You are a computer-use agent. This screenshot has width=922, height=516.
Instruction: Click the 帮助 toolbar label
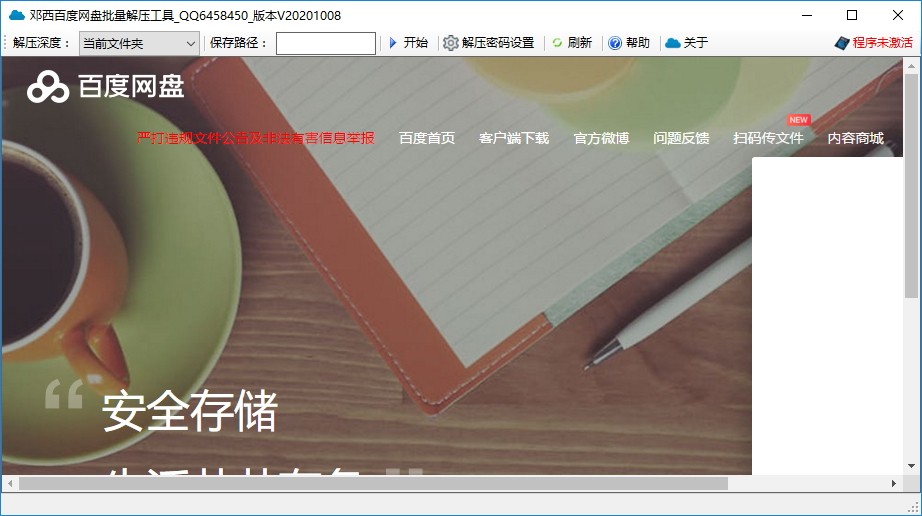638,43
